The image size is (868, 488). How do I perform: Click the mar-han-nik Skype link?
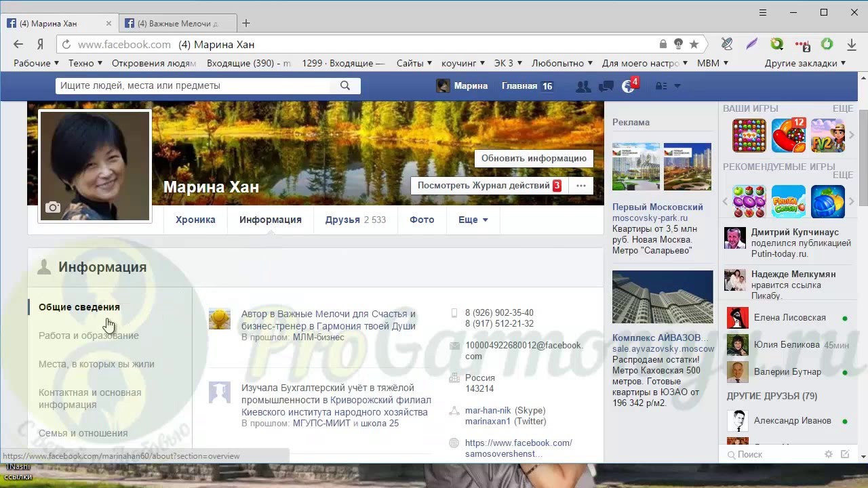488,410
